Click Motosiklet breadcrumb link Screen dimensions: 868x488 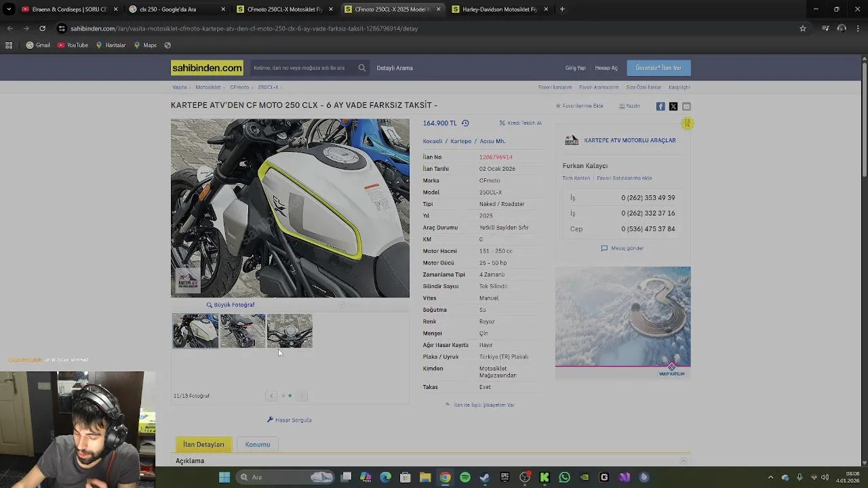(x=208, y=87)
